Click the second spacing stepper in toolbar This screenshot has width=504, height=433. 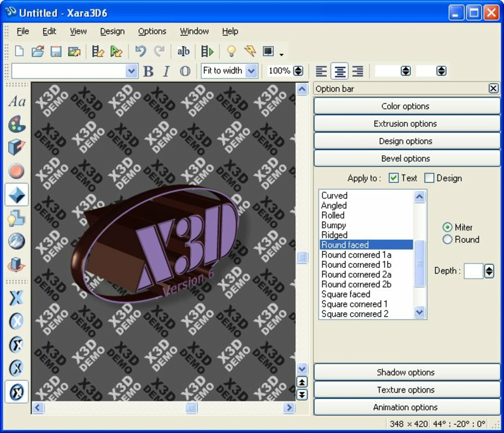pyautogui.click(x=441, y=71)
